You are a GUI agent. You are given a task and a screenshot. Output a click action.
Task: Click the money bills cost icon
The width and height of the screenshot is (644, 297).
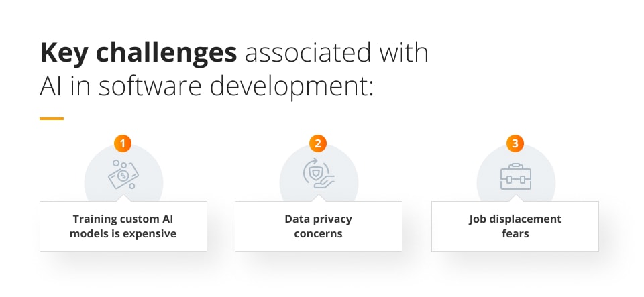[124, 176]
